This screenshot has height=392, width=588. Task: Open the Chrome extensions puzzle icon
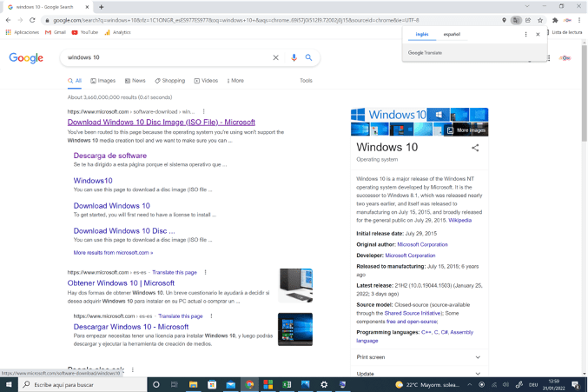[x=555, y=20]
